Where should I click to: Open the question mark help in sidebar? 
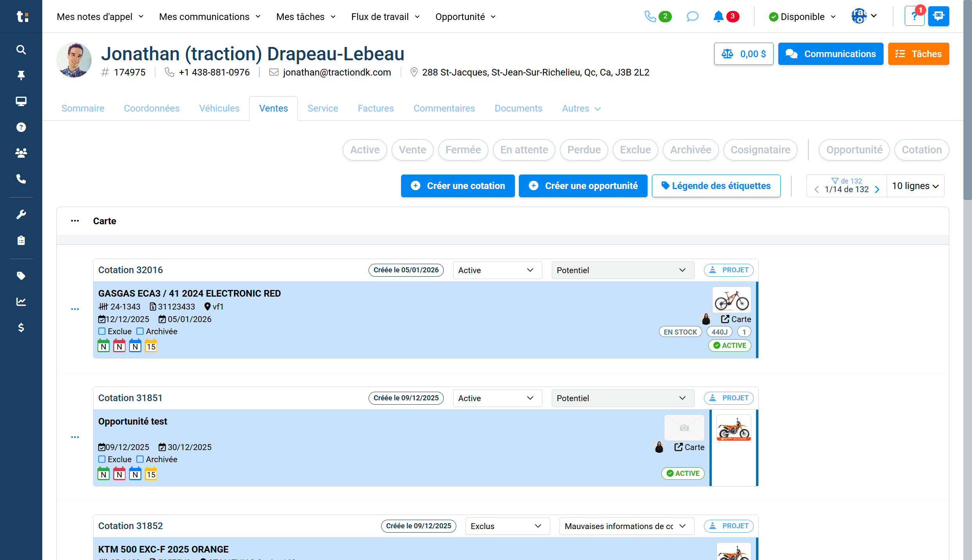click(x=21, y=127)
